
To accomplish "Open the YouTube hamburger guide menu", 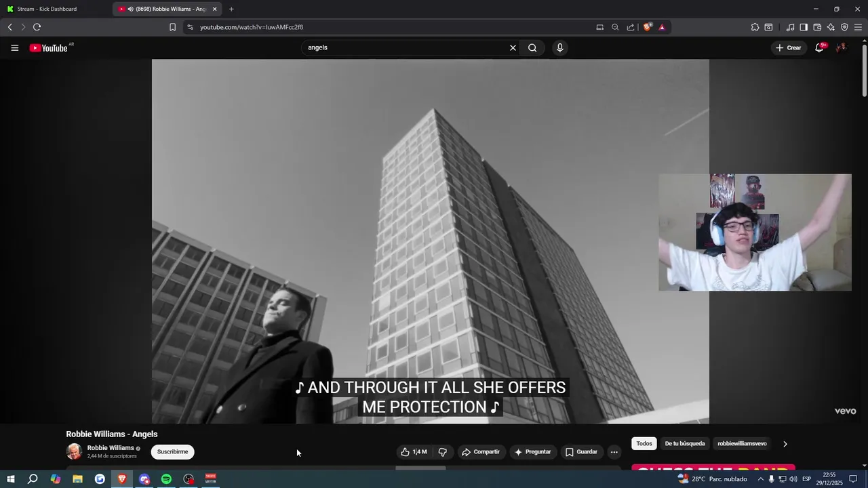I will (14, 48).
